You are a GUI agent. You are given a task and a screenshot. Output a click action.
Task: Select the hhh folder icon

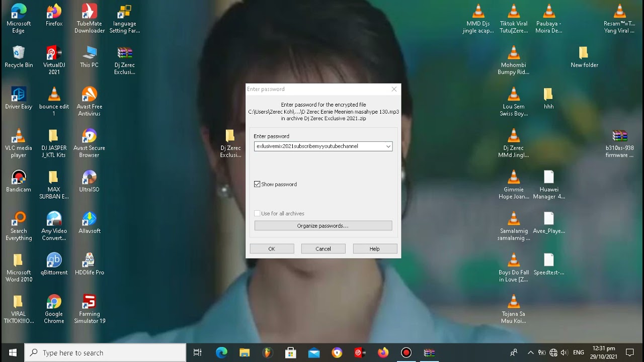(549, 99)
